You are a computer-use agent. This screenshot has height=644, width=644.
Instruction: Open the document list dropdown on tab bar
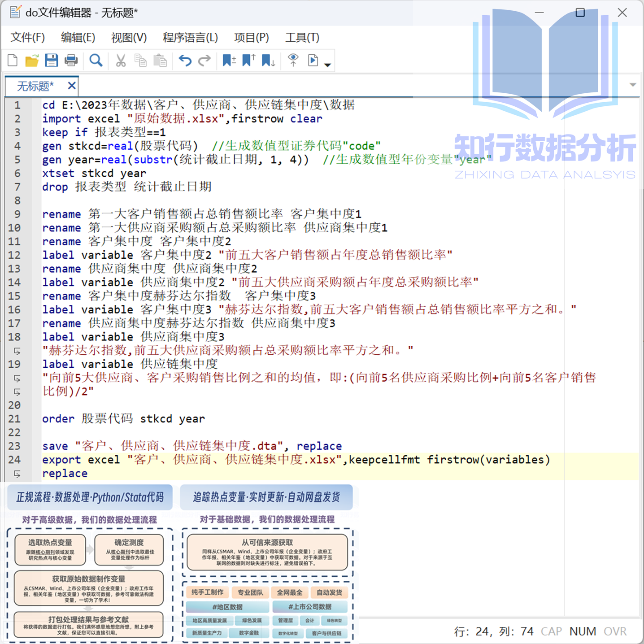(x=633, y=84)
